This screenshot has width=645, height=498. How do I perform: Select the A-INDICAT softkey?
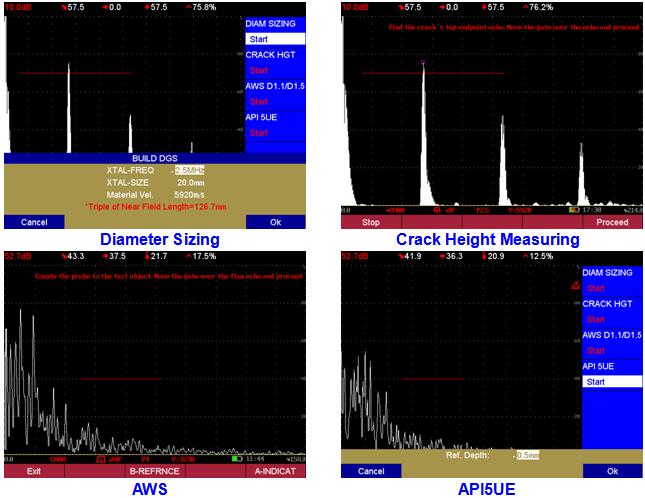pos(276,471)
